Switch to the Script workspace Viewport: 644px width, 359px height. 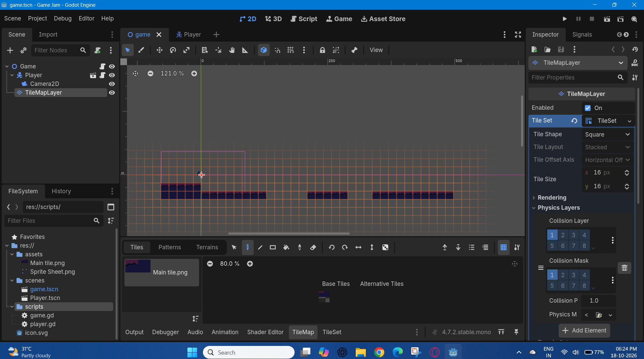click(x=304, y=19)
